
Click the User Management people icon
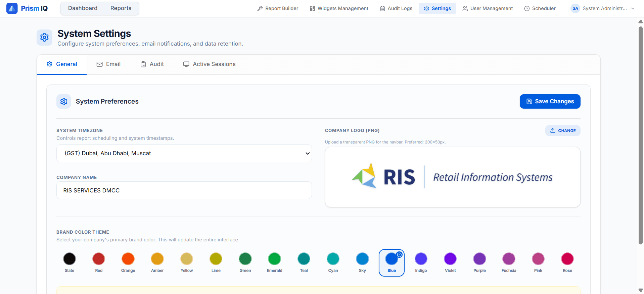[465, 8]
